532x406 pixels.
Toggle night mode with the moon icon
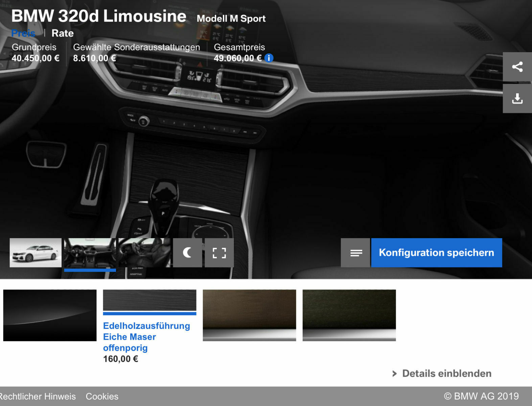(187, 253)
